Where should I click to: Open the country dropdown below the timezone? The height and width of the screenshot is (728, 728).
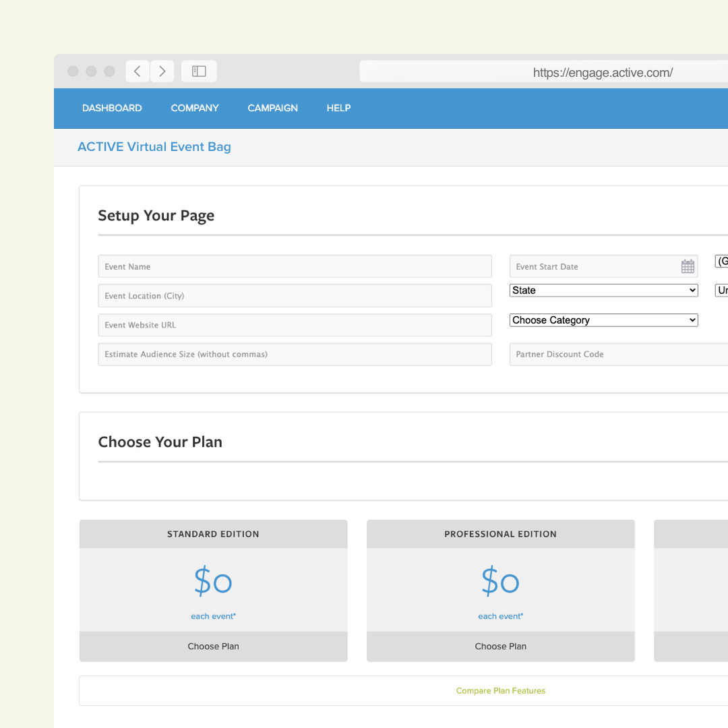[721, 290]
